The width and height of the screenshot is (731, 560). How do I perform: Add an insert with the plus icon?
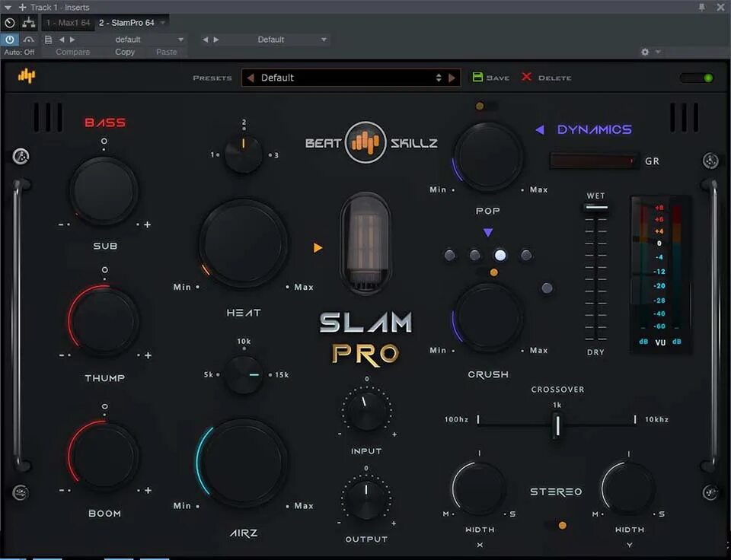pos(22,8)
